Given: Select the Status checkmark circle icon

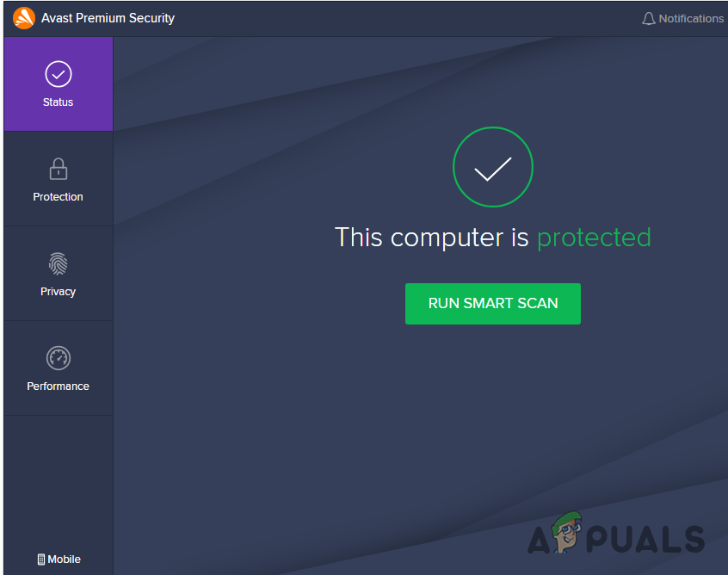Looking at the screenshot, I should click(x=59, y=74).
